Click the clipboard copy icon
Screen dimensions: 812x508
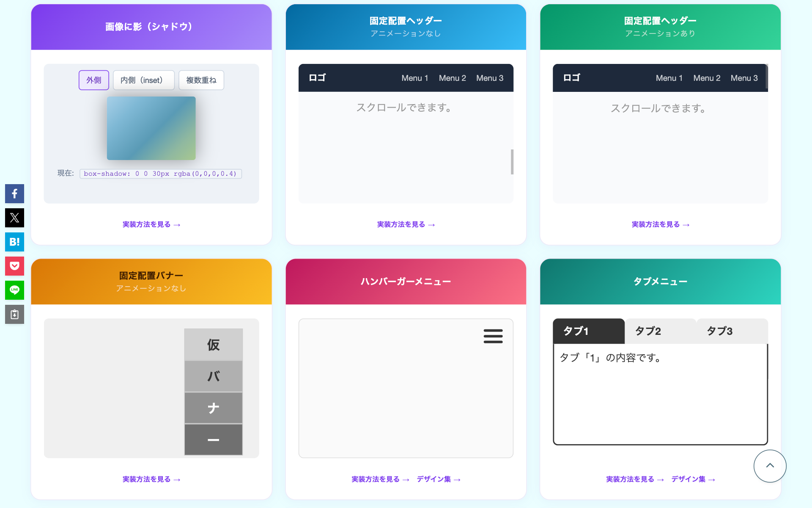click(14, 315)
